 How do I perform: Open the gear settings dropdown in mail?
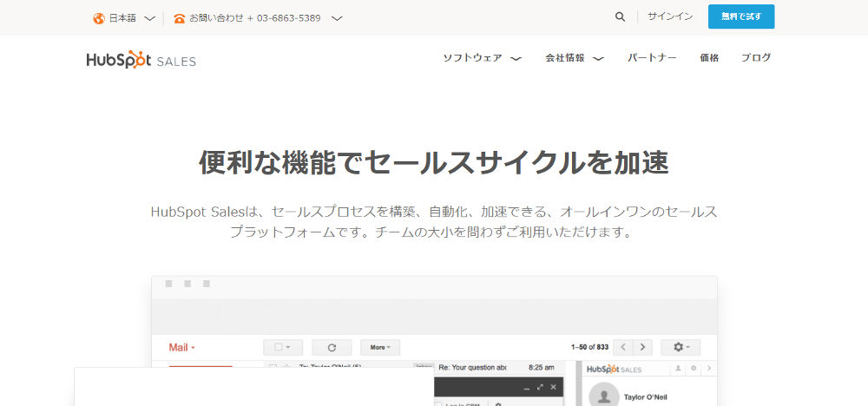tap(681, 347)
